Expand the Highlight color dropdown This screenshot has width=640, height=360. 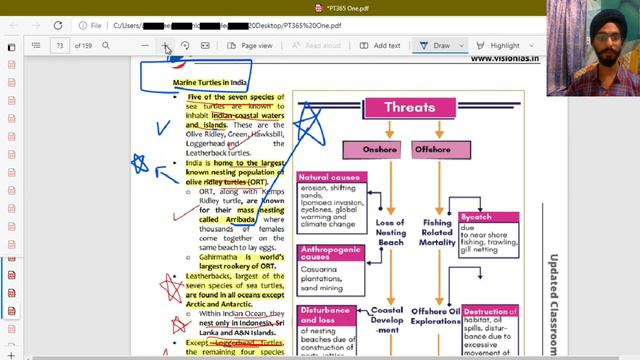coord(531,46)
